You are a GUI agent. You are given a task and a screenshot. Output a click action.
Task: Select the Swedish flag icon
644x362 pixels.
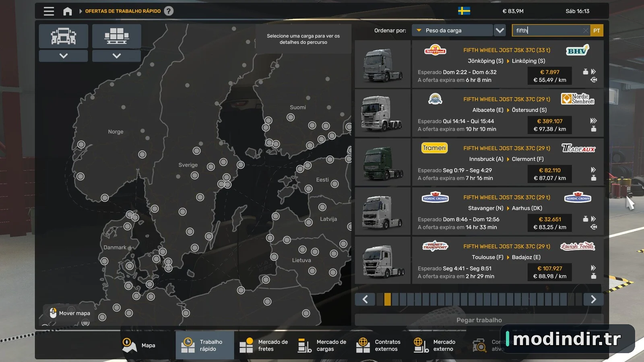[x=464, y=11]
